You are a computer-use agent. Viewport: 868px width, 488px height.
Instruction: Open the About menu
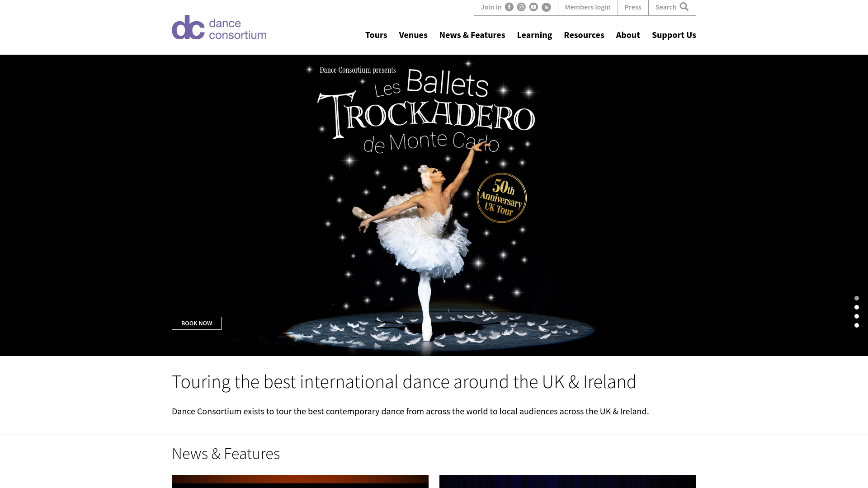pos(628,35)
